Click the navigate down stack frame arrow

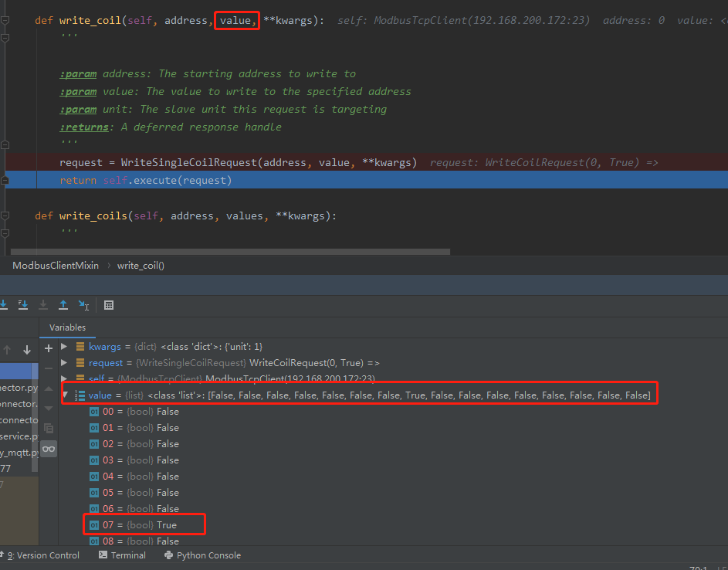[x=26, y=349]
